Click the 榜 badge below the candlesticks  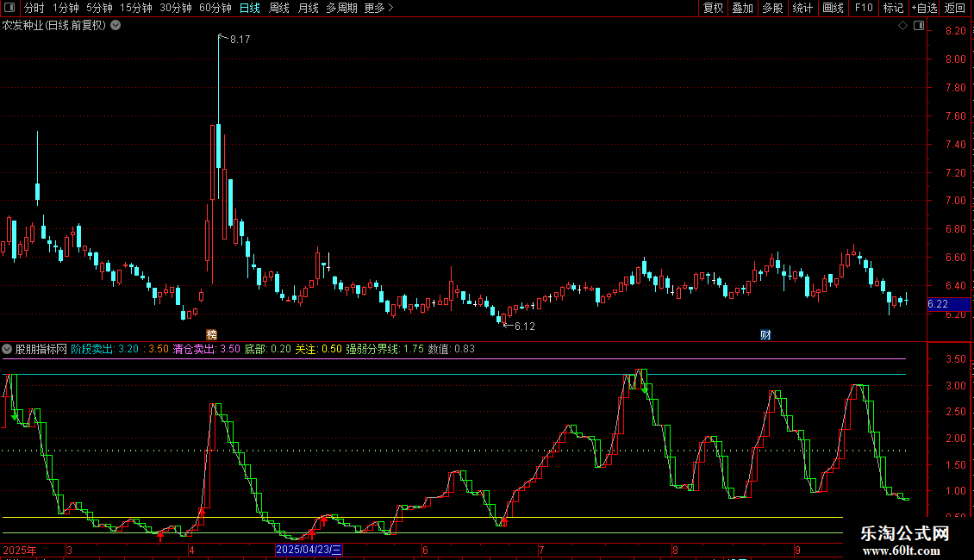[211, 334]
